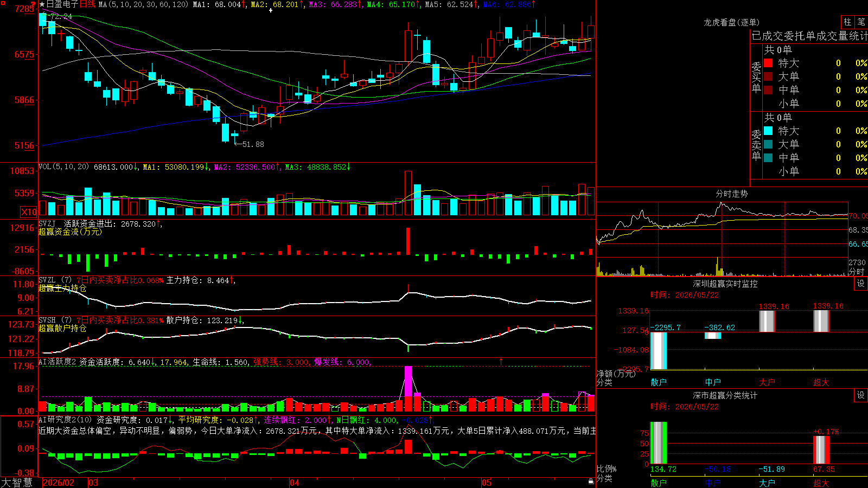Open 设 settings for 深圳超赢实时监控

coord(861,284)
